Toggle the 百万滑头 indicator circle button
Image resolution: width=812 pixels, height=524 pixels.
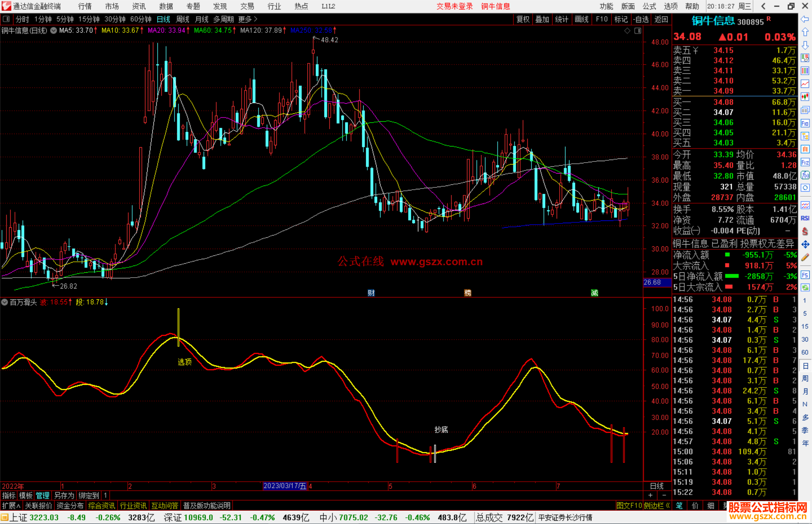[5, 302]
